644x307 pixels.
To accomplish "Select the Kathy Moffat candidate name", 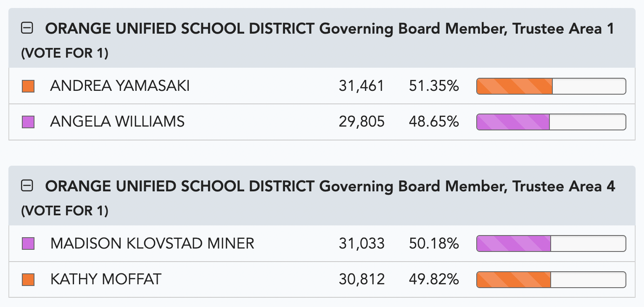I will coord(106,279).
